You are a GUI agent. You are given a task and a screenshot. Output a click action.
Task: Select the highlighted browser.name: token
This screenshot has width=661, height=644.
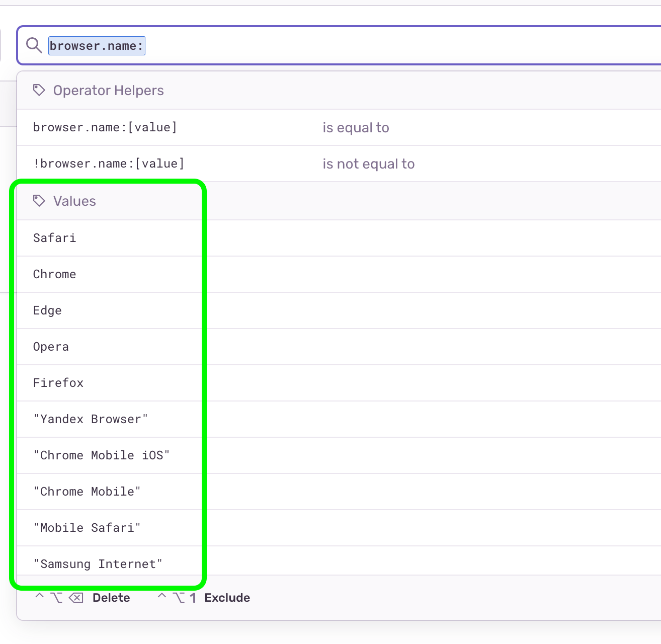97,45
